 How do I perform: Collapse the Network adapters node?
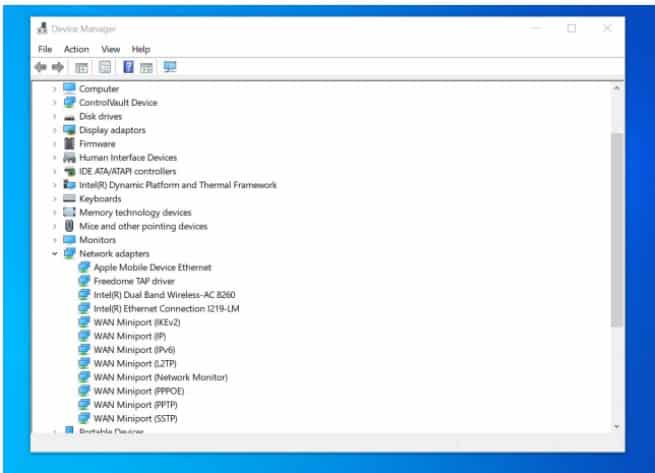click(x=54, y=254)
